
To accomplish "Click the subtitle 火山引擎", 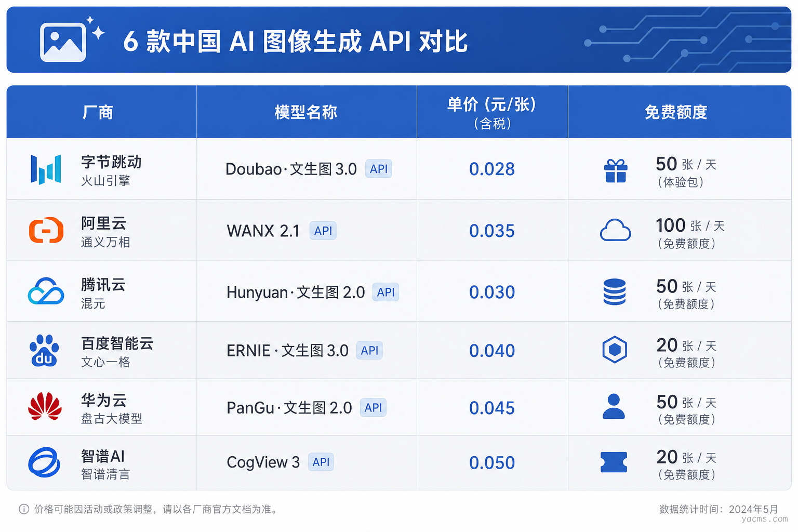I will (x=105, y=181).
